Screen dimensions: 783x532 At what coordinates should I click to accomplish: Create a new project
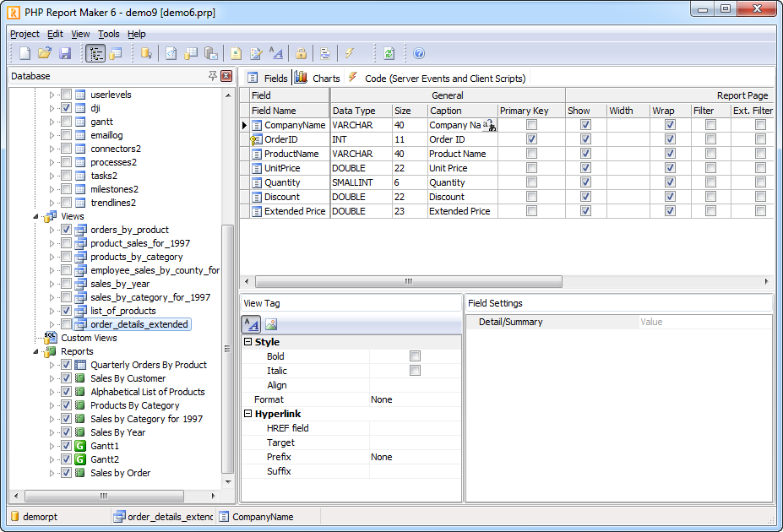click(x=24, y=53)
